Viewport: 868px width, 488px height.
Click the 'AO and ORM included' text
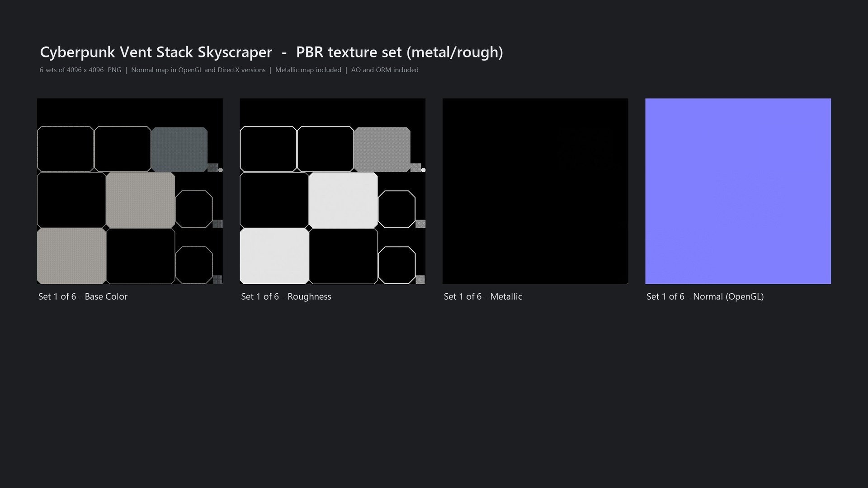[x=385, y=70]
